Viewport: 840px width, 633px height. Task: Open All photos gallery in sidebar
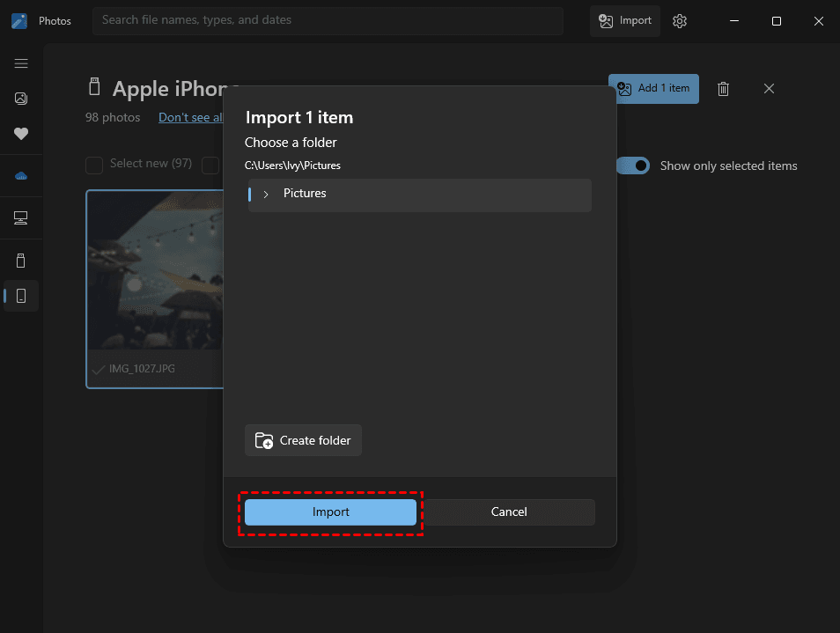(x=21, y=99)
